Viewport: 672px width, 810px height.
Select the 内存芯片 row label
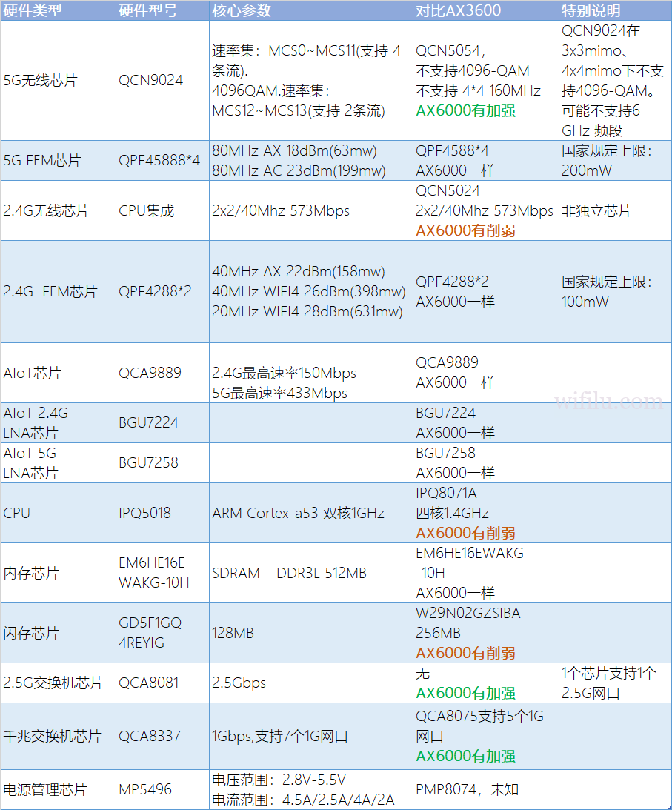coord(58,573)
